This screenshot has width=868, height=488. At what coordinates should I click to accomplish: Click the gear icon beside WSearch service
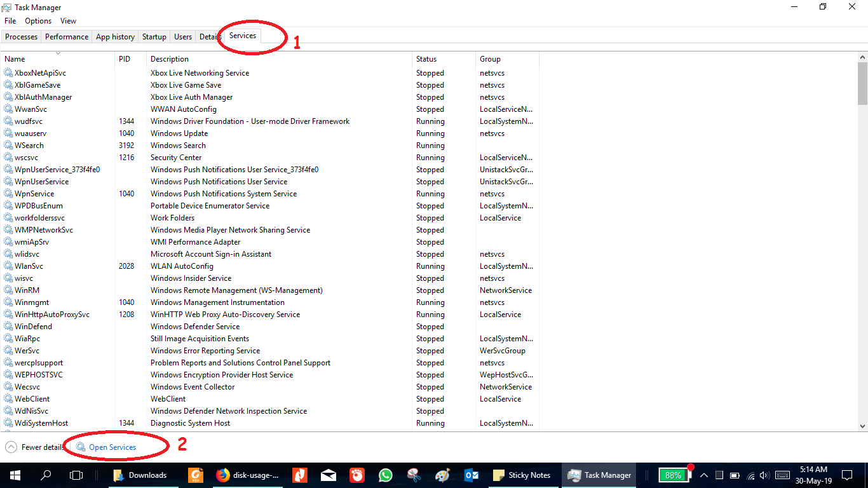tap(8, 146)
